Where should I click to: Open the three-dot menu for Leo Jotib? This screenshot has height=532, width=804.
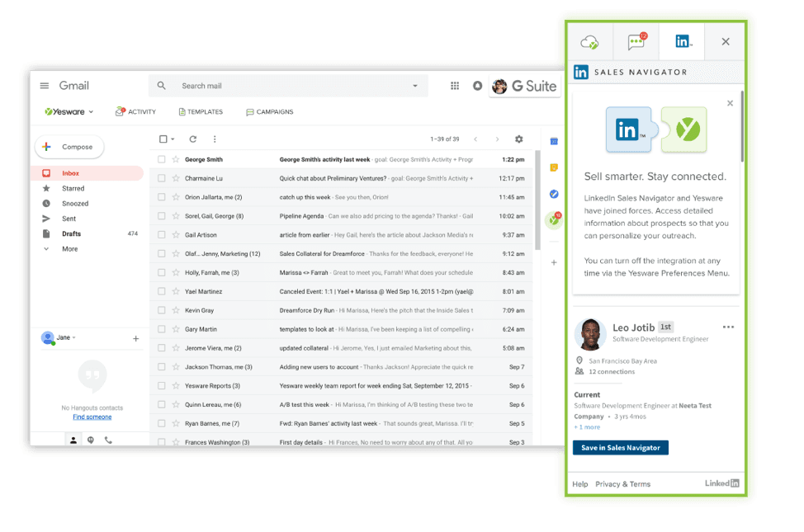pyautogui.click(x=728, y=327)
